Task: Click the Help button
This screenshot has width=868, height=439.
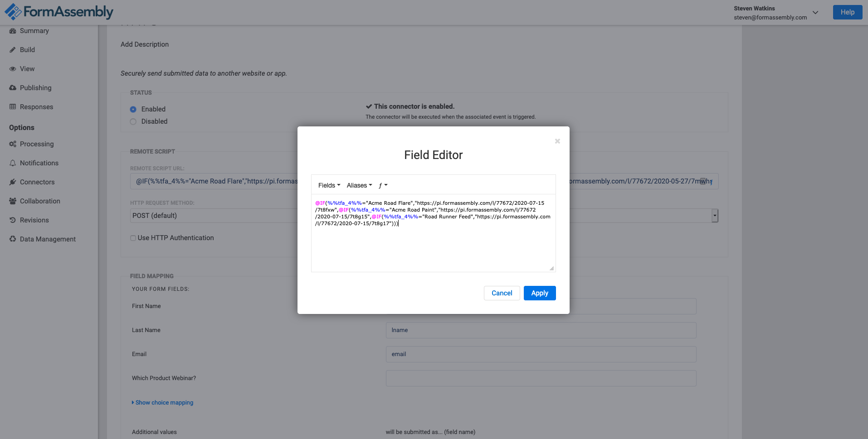Action: 848,12
